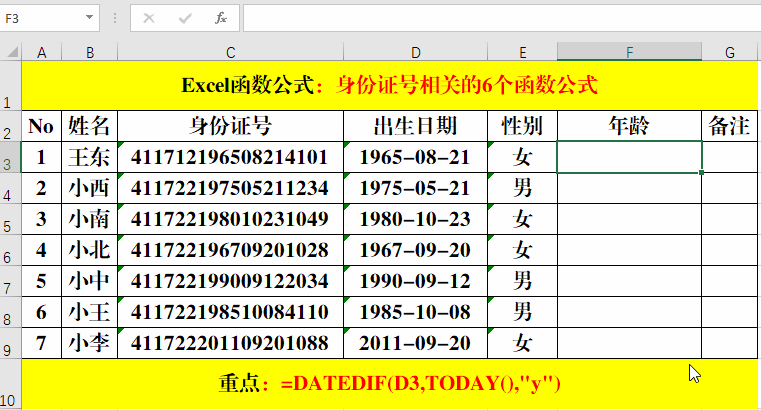Viewport: 761px width, 410px height.
Task: Select birth date cell 1965-08-21
Action: click(415, 157)
